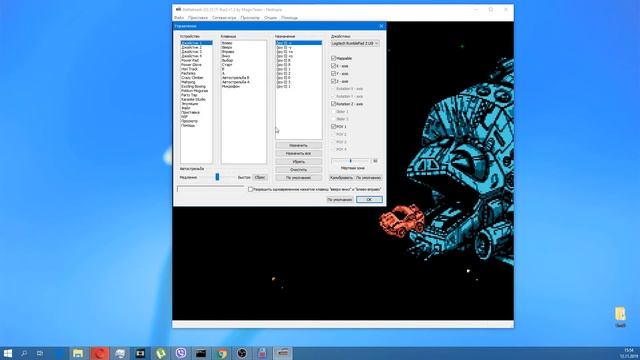Switch to the Nestopia taskbar button
The height and width of the screenshot is (360, 640).
[283, 353]
